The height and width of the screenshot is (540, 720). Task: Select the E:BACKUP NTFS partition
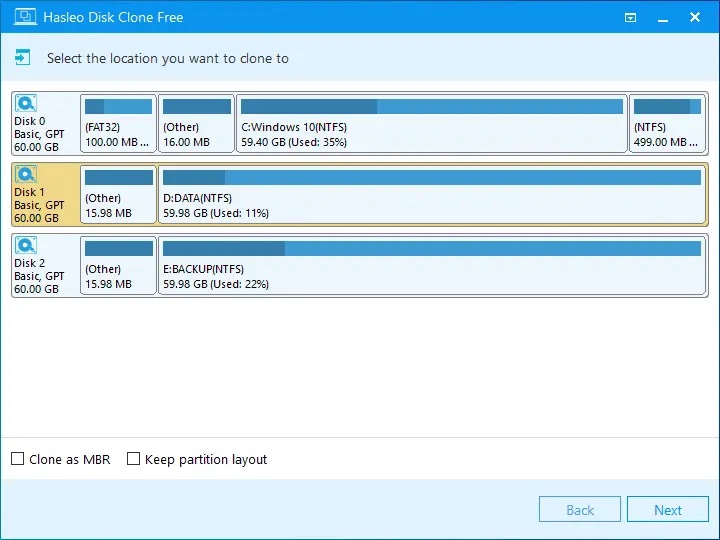pos(432,265)
